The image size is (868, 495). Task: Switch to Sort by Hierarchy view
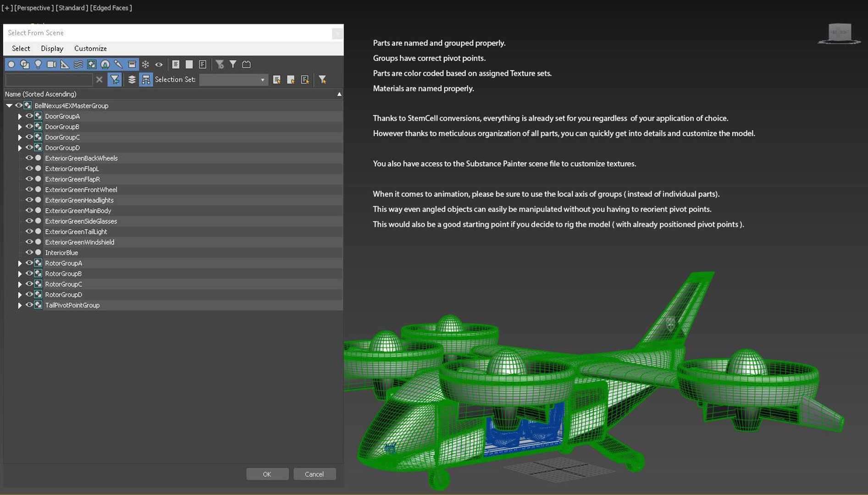pos(146,80)
